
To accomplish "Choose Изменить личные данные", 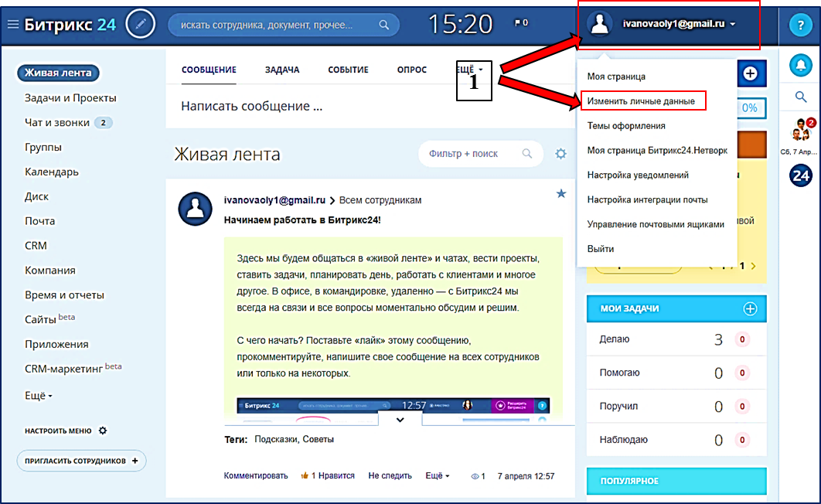I will point(641,101).
